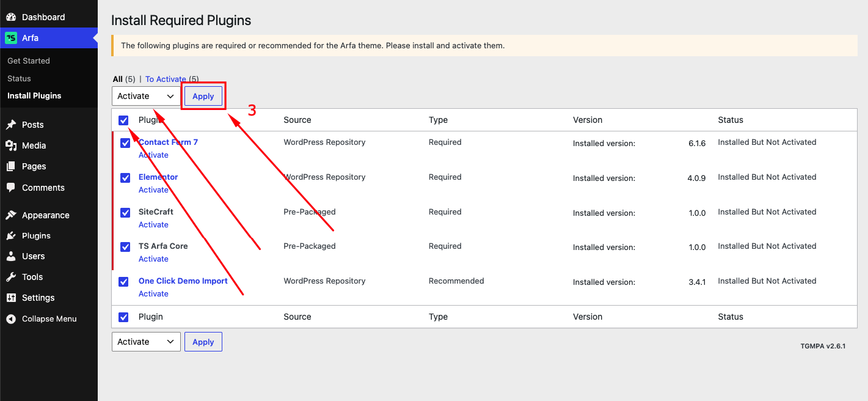Image resolution: width=868 pixels, height=401 pixels.
Task: Select the All (5) filter
Action: (125, 79)
